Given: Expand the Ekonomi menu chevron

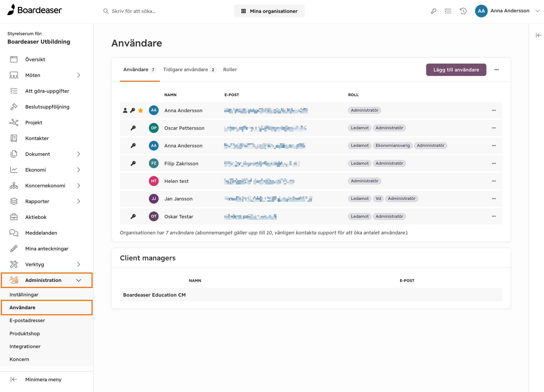Looking at the screenshot, I should 78,170.
